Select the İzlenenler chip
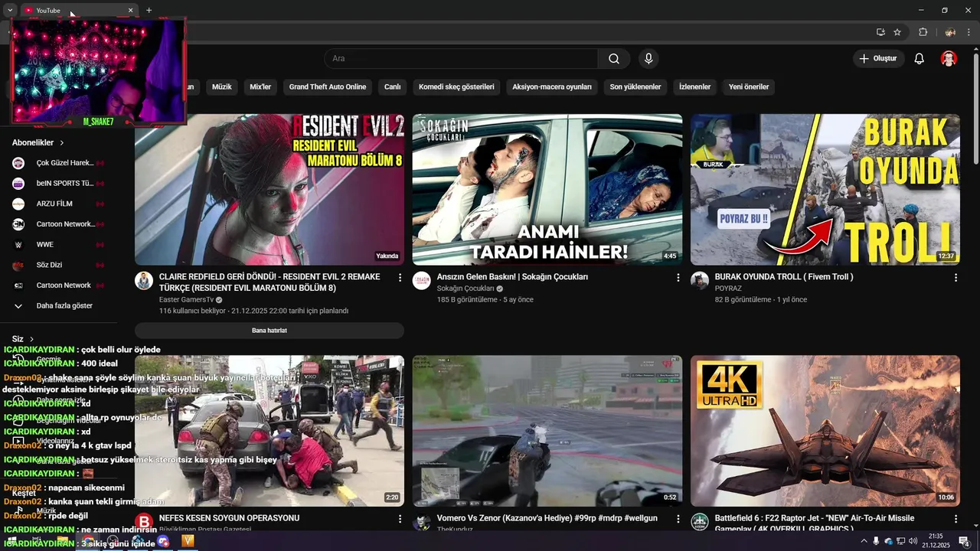The width and height of the screenshot is (980, 551). [x=695, y=87]
